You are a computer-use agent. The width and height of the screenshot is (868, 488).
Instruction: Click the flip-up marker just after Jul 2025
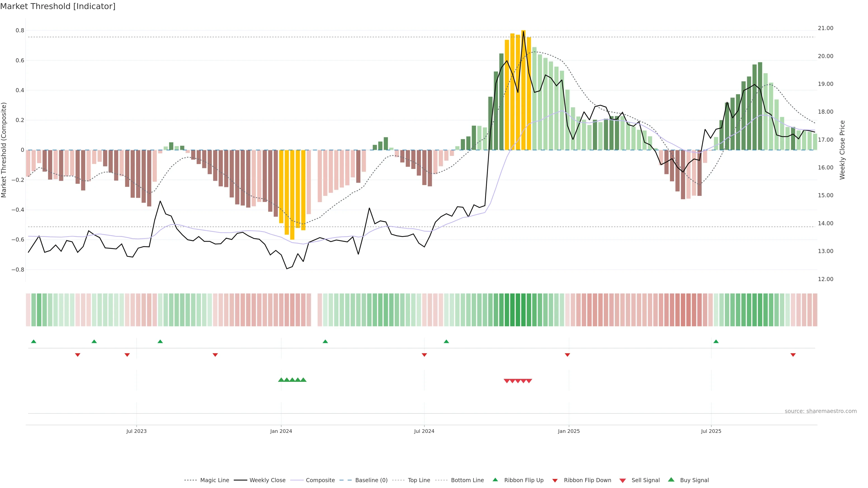coord(716,342)
